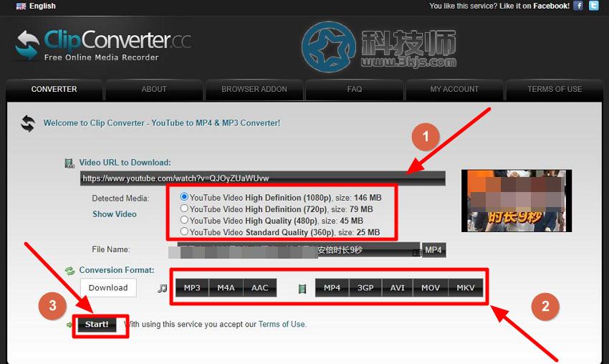Image resolution: width=609 pixels, height=364 pixels.
Task: Click the ClipConverter.cc logo
Action: (103, 45)
